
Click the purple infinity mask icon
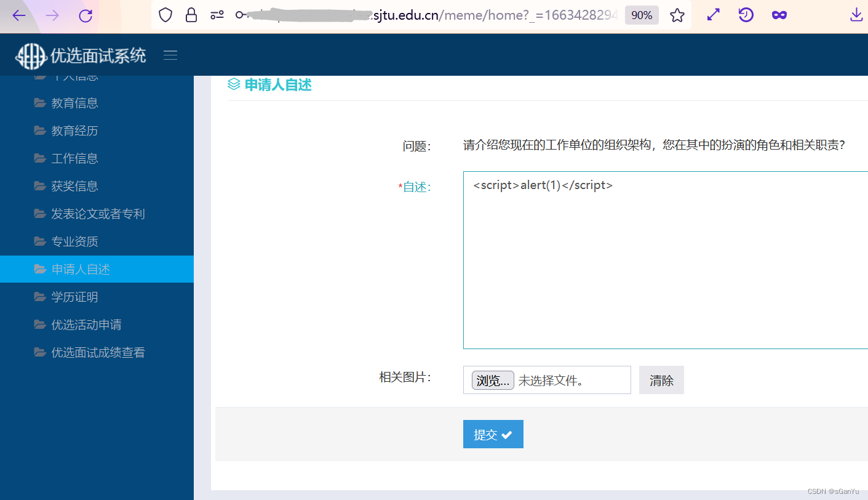tap(779, 15)
